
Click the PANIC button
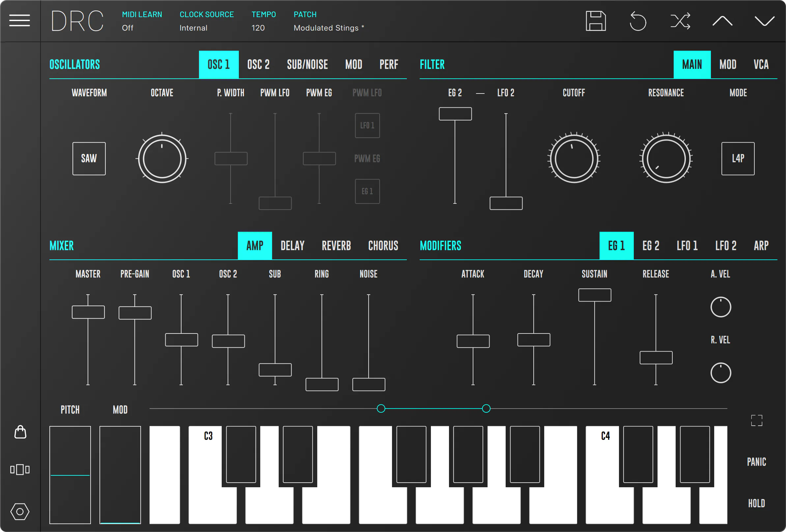(x=756, y=462)
